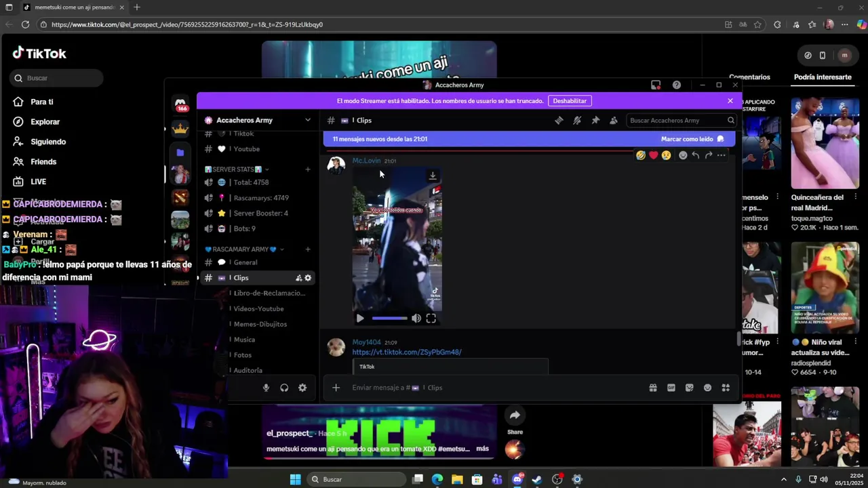The image size is (868, 488).
Task: Open embedded video in fullscreen
Action: click(431, 318)
